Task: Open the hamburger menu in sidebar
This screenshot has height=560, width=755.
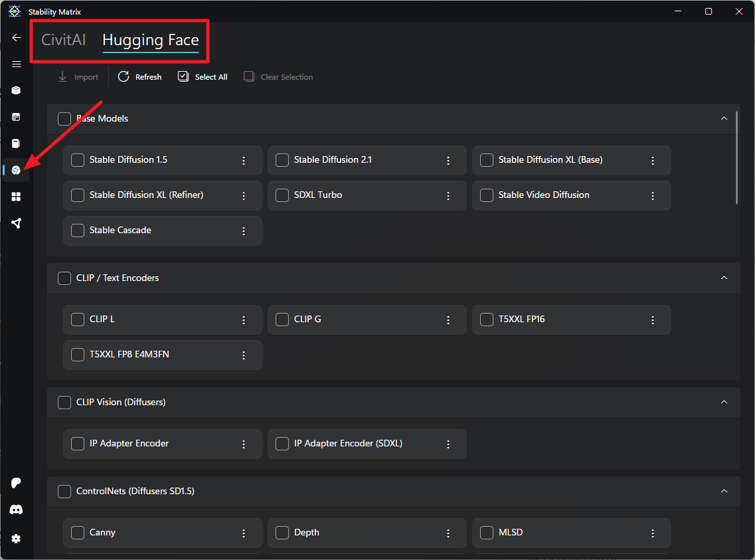Action: (17, 64)
